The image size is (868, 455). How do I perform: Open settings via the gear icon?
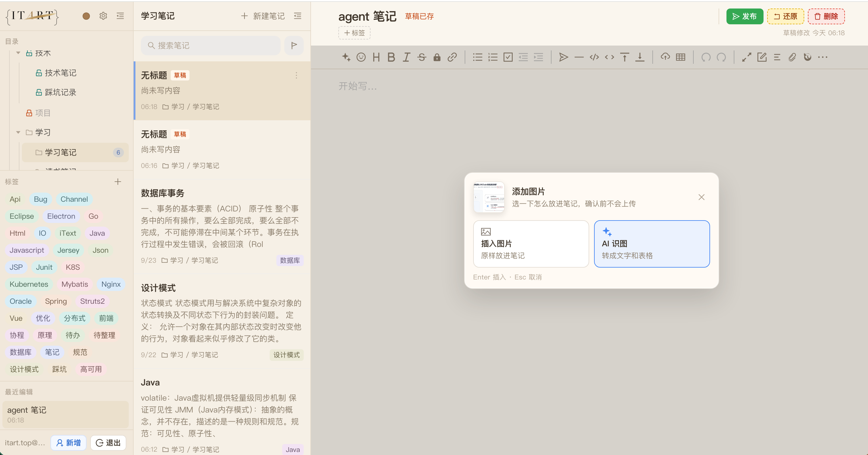click(x=103, y=16)
